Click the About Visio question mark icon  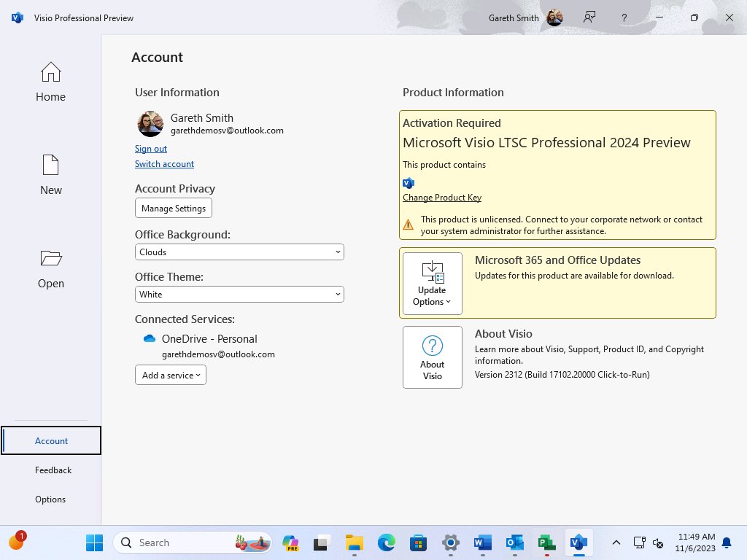coord(432,346)
